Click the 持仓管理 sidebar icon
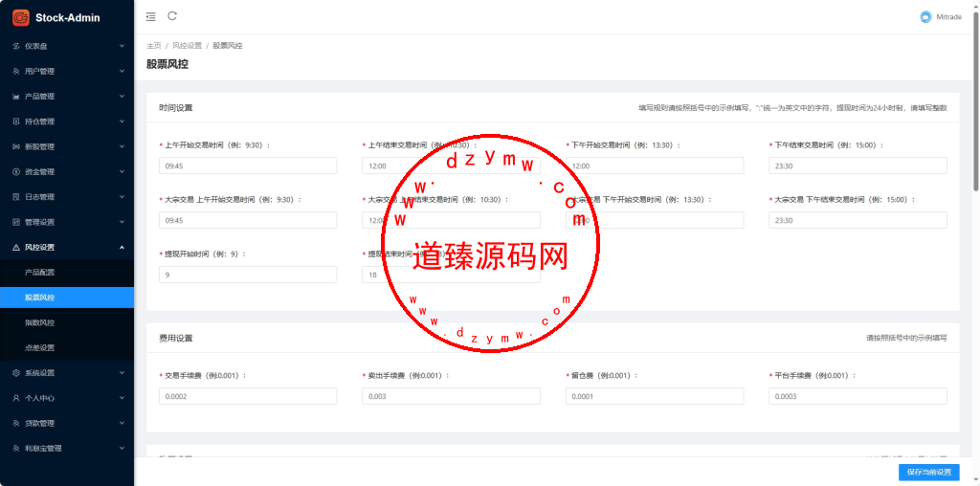Image resolution: width=980 pixels, height=486 pixels. click(x=16, y=121)
